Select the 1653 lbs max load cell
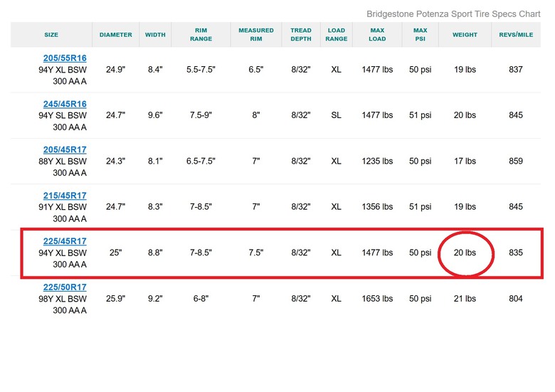 click(377, 299)
